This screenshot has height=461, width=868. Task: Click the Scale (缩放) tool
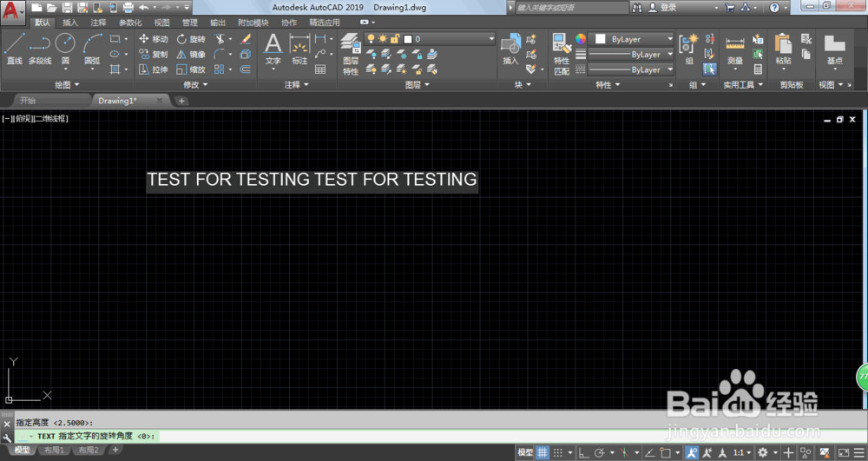[x=191, y=69]
